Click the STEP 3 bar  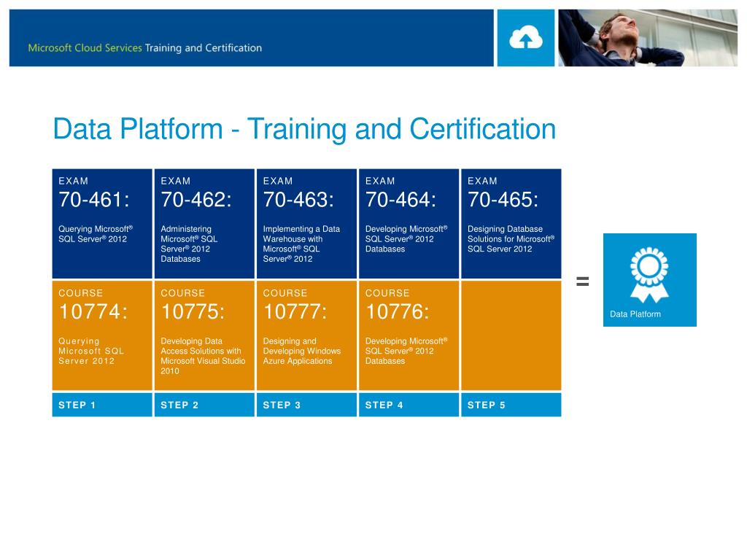307,405
